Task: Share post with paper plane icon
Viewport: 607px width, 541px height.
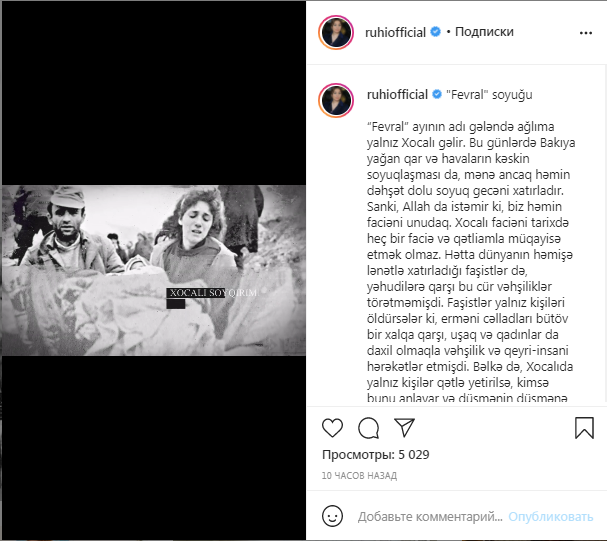Action: 405,427
